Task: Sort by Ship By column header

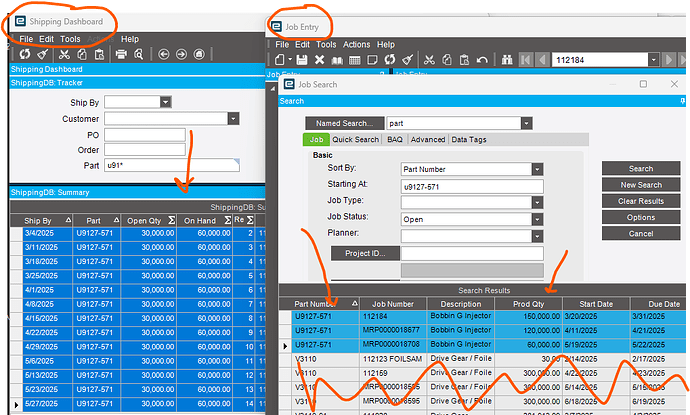Action: (x=48, y=220)
